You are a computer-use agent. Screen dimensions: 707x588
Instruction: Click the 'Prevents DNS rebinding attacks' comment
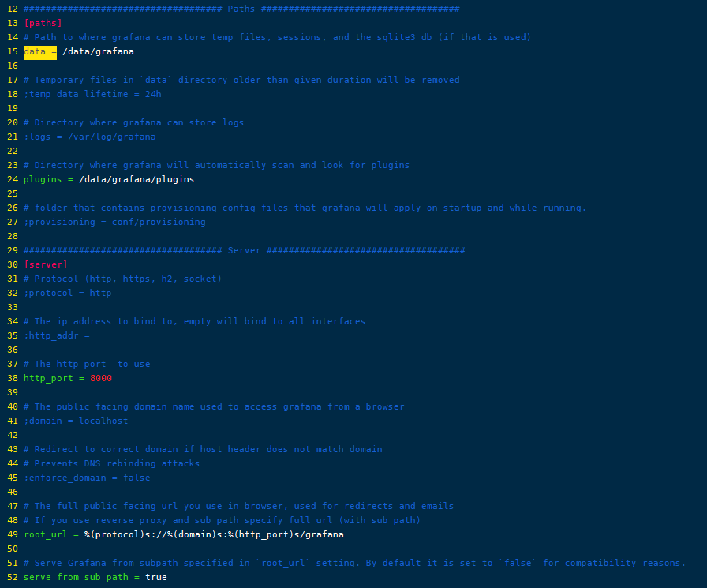(x=112, y=463)
